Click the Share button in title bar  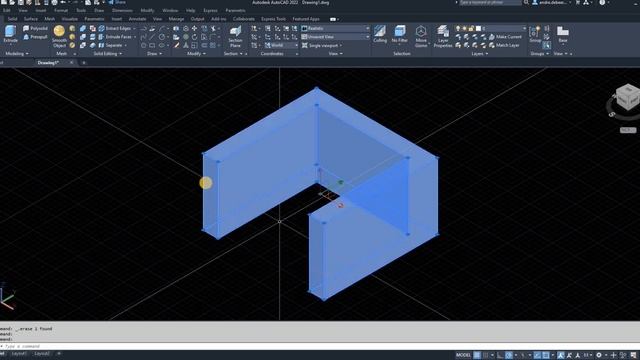(117, 2)
